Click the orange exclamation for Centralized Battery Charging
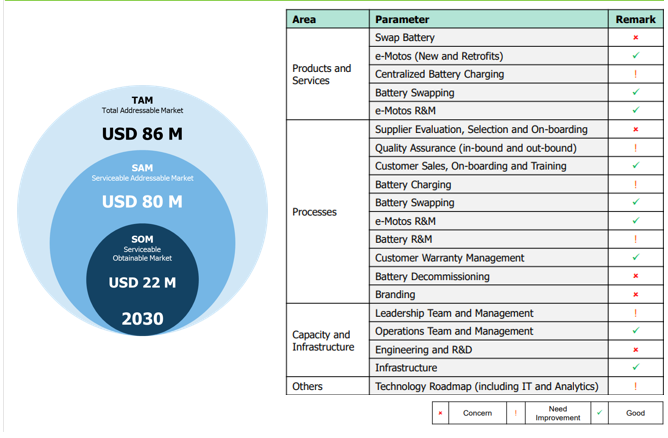 coord(635,74)
